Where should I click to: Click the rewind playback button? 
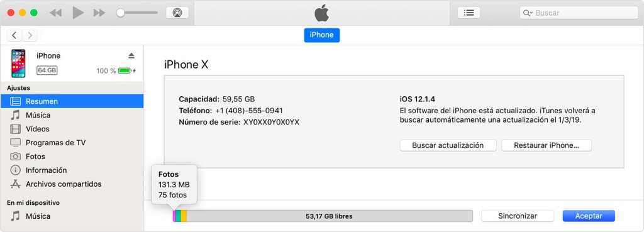coord(55,13)
